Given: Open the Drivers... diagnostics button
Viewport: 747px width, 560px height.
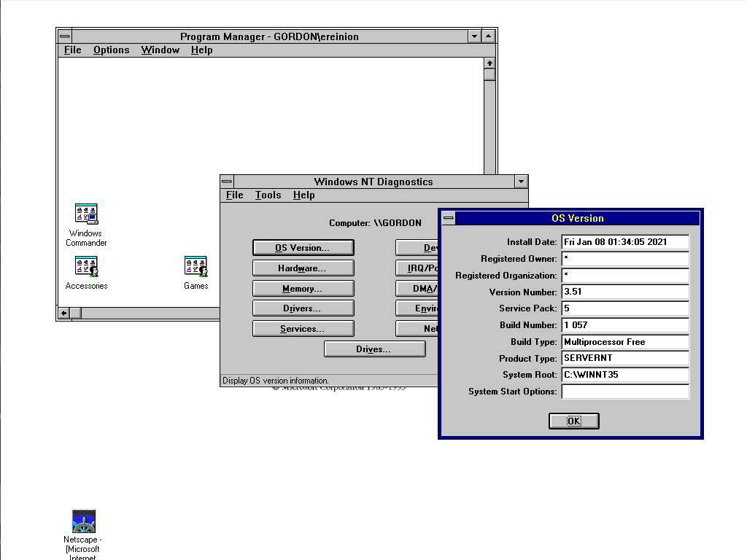Looking at the screenshot, I should (x=303, y=308).
